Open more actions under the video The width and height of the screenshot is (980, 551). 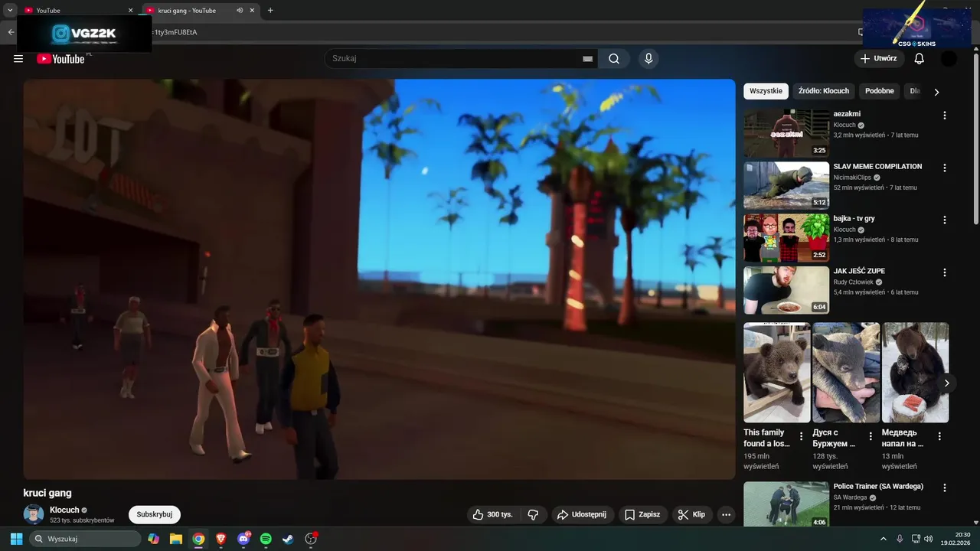[x=726, y=514]
